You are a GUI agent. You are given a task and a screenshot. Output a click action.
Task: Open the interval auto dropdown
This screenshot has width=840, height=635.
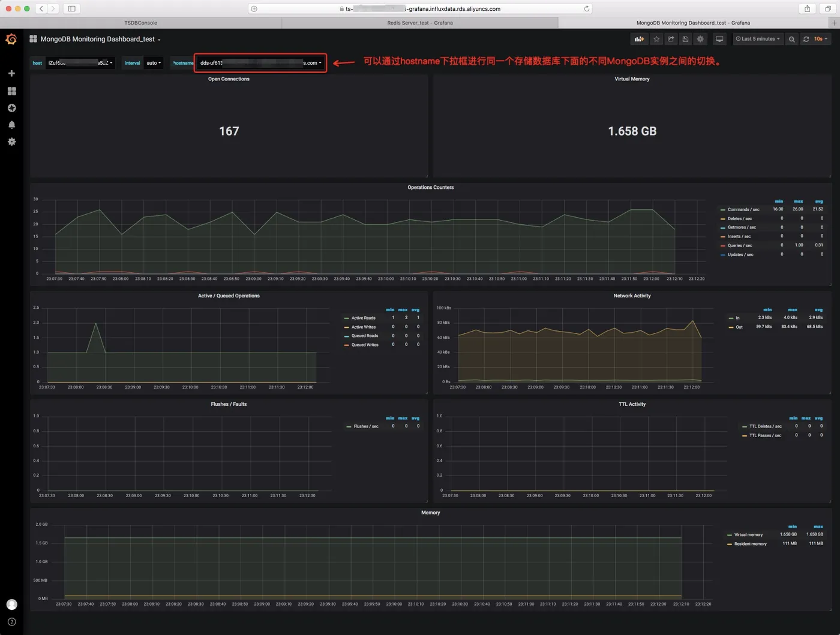coord(154,63)
